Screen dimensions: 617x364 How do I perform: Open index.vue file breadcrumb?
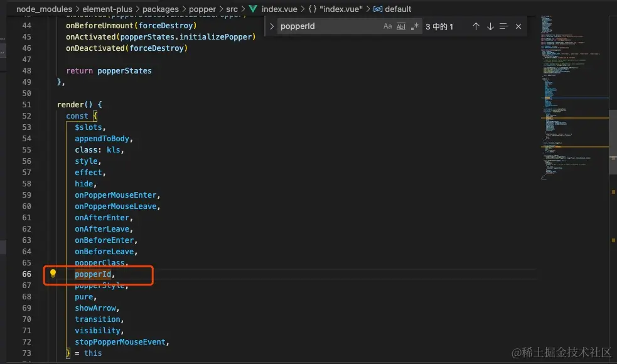click(279, 9)
